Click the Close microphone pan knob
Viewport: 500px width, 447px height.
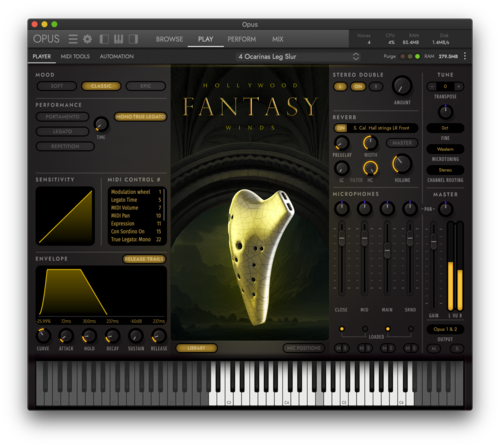click(x=342, y=209)
